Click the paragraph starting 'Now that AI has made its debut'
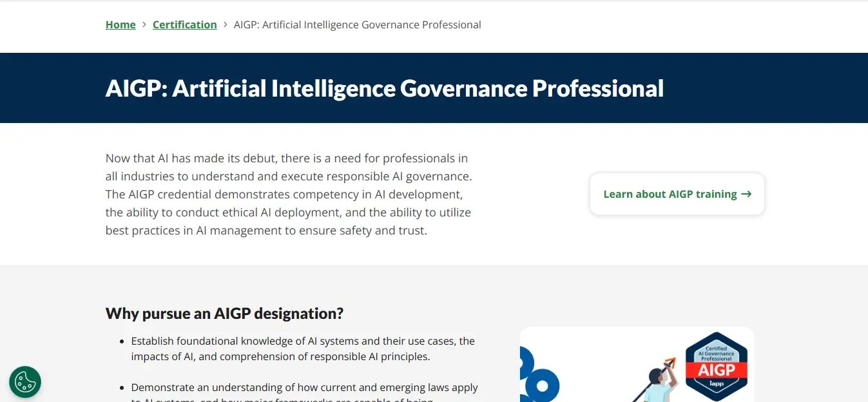The width and height of the screenshot is (868, 402). 289,194
